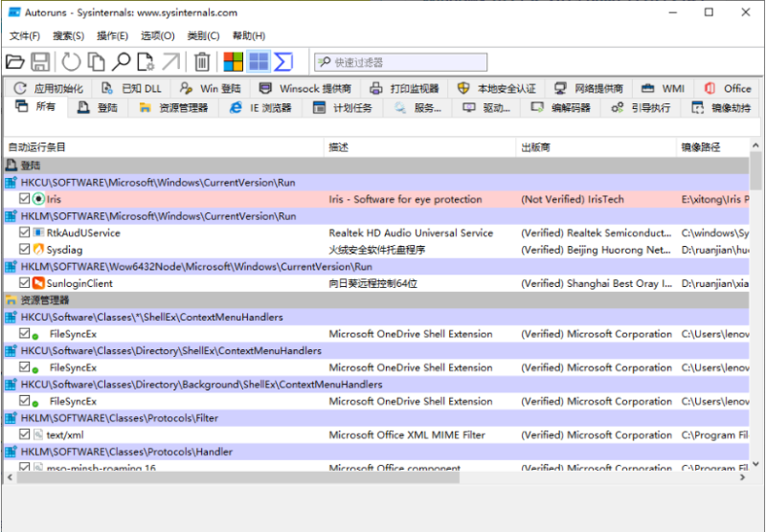Switch to the 编解码器 tab
766x532 pixels.
(561, 107)
